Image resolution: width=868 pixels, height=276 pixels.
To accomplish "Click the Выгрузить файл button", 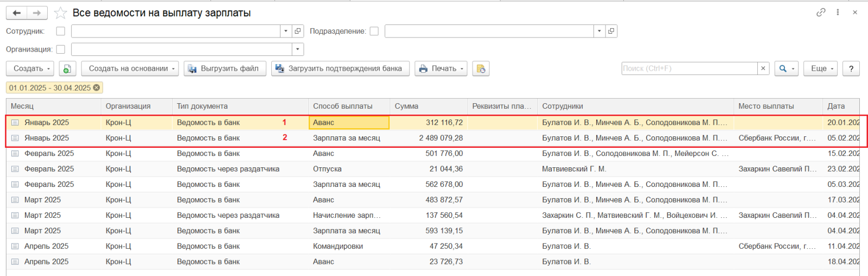I will click(225, 68).
